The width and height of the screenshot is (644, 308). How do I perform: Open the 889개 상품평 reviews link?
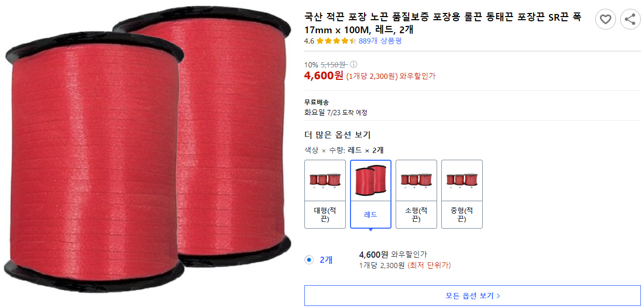[380, 41]
